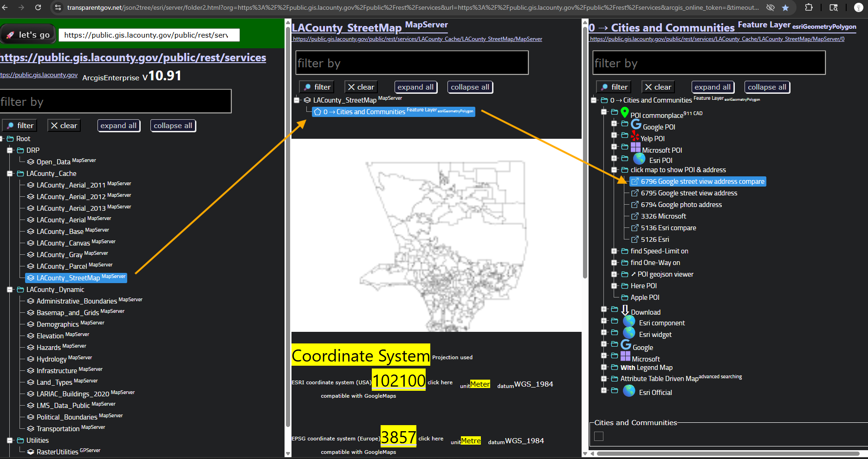Click 102100 coordinate system link
The height and width of the screenshot is (459, 868).
[399, 380]
